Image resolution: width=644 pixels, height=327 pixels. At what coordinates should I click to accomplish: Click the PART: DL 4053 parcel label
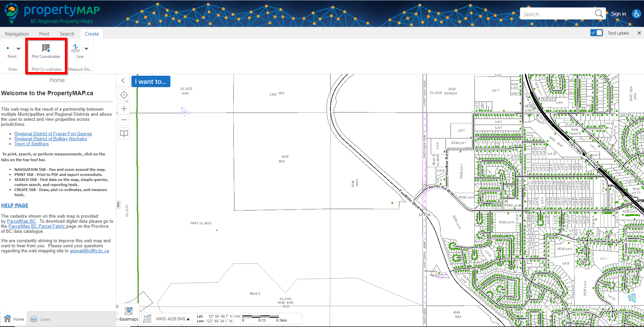pos(201,223)
